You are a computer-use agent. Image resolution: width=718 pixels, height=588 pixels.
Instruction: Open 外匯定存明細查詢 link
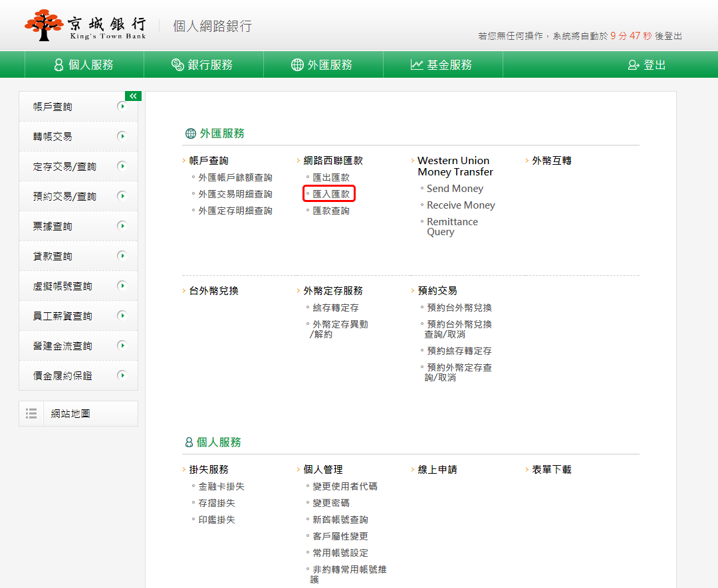pyautogui.click(x=235, y=211)
